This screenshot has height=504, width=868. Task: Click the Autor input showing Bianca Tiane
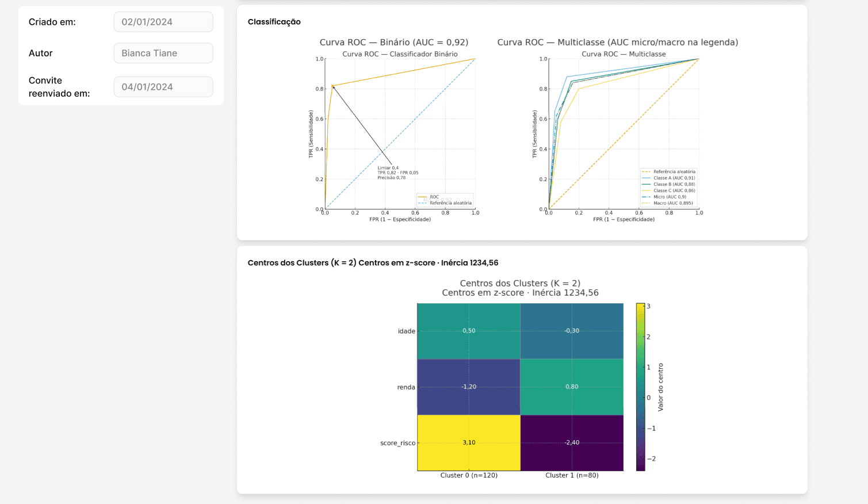[163, 53]
